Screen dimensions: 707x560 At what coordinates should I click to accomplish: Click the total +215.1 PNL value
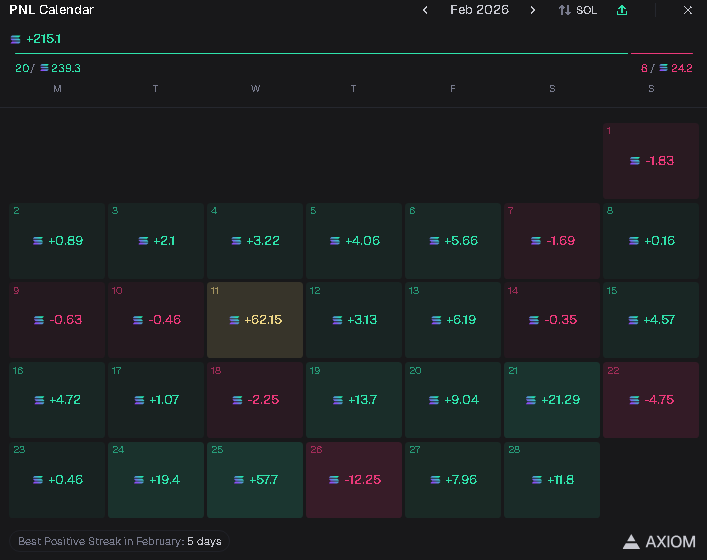[43, 39]
